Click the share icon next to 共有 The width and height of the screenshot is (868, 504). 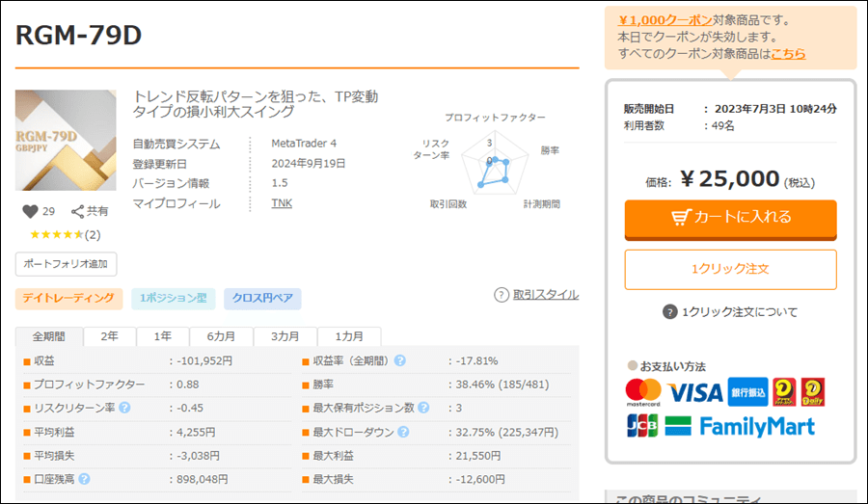77,211
